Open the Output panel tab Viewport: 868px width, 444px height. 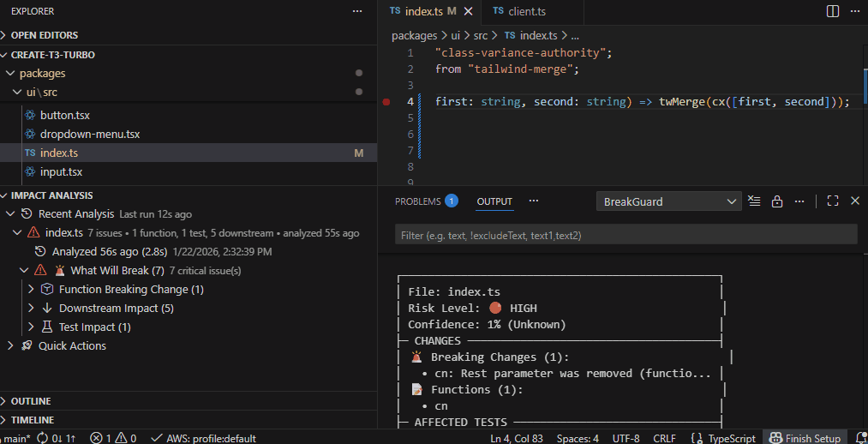494,201
